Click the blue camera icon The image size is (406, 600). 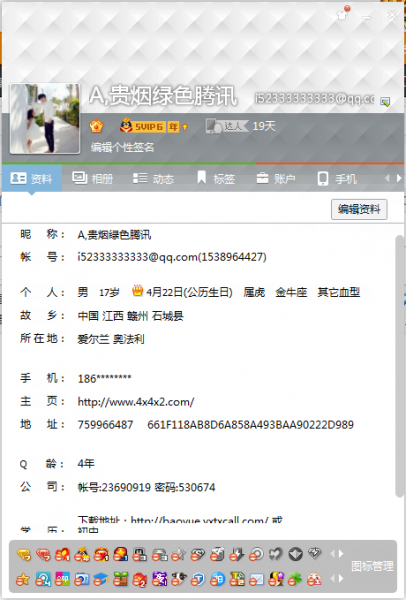[x=82, y=579]
